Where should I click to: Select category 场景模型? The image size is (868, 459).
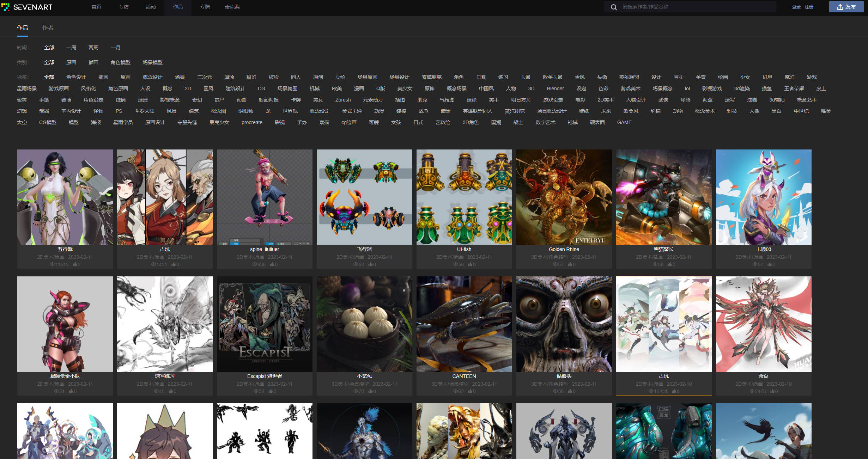pos(152,62)
